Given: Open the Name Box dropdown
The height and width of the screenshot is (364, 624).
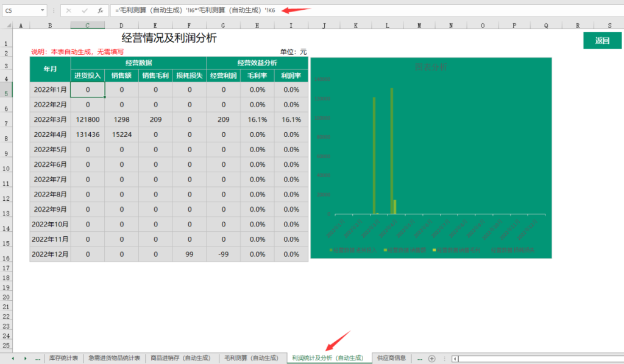Looking at the screenshot, I should pos(43,10).
